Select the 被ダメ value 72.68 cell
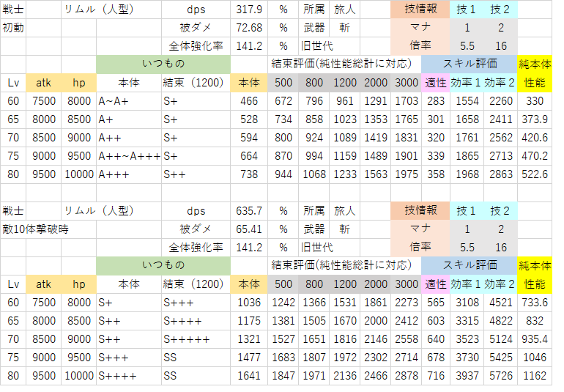The height and width of the screenshot is (392, 564). (249, 28)
